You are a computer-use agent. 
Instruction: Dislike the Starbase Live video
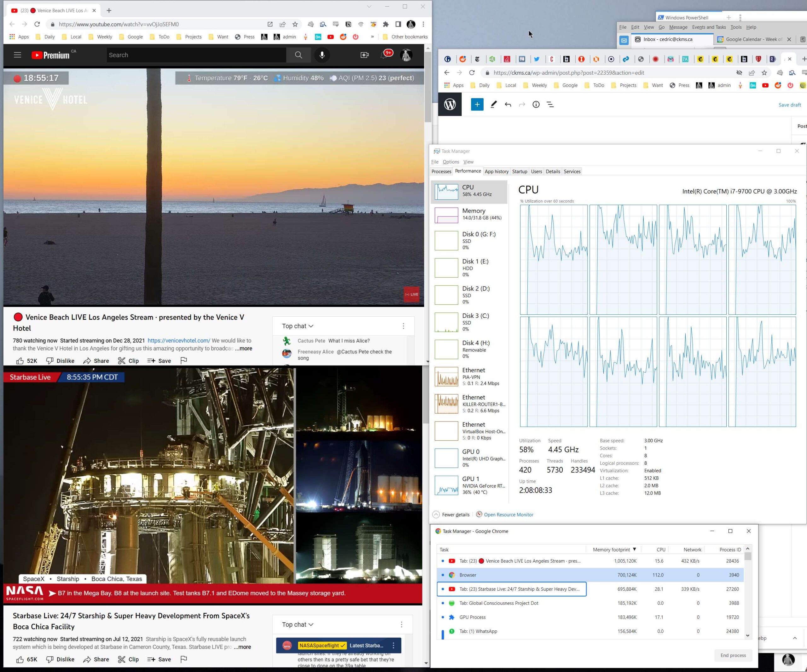pyautogui.click(x=60, y=659)
